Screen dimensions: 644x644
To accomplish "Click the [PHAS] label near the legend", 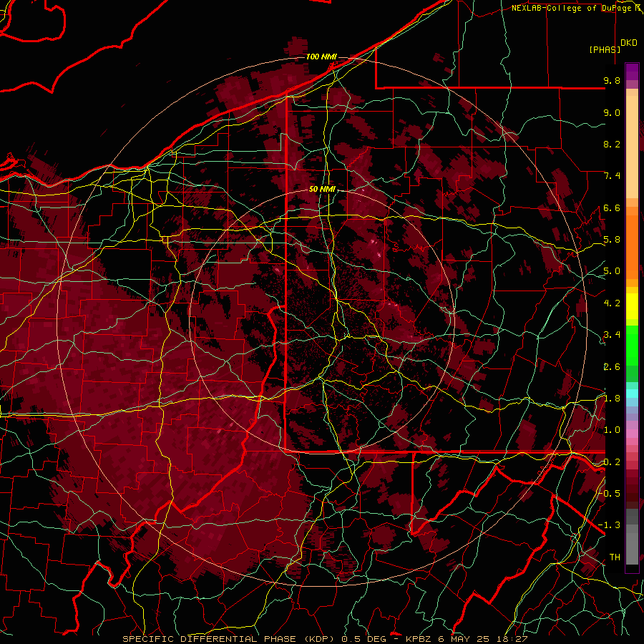I will pyautogui.click(x=605, y=49).
